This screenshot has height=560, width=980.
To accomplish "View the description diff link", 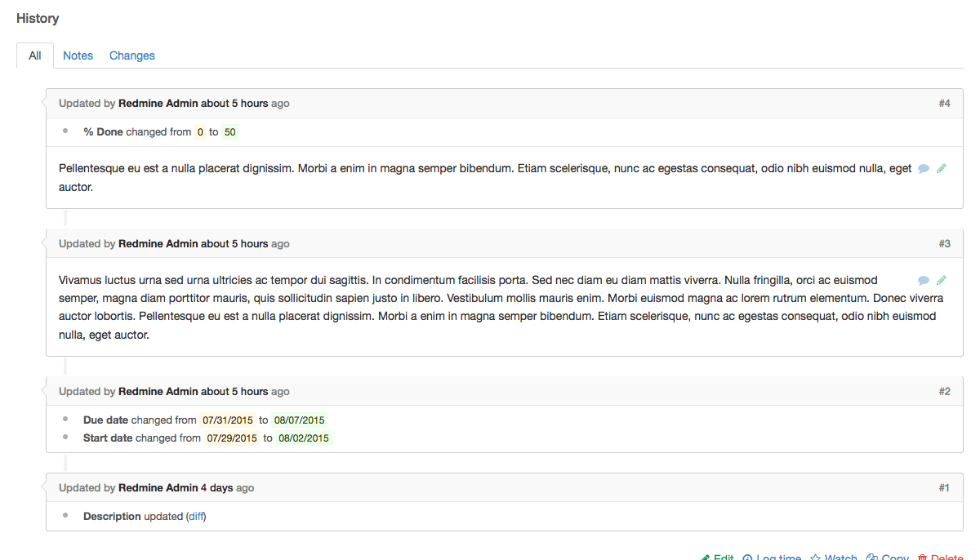I will tap(195, 516).
